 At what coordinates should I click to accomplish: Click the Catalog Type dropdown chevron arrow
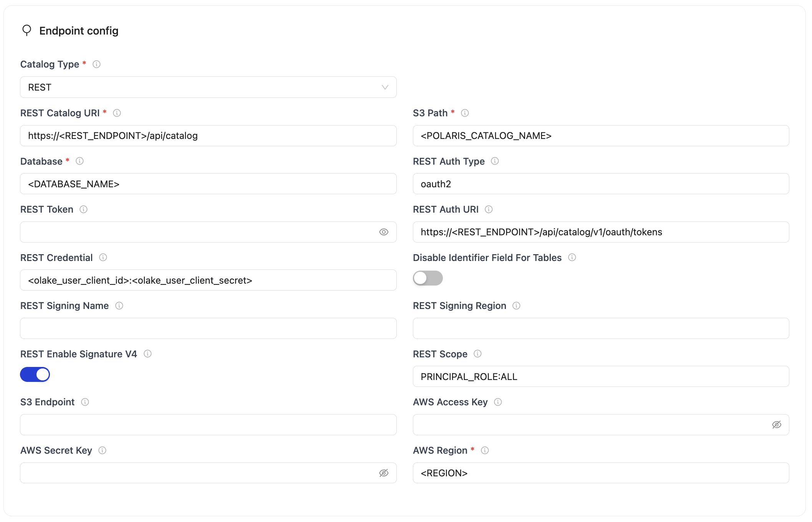pyautogui.click(x=385, y=88)
